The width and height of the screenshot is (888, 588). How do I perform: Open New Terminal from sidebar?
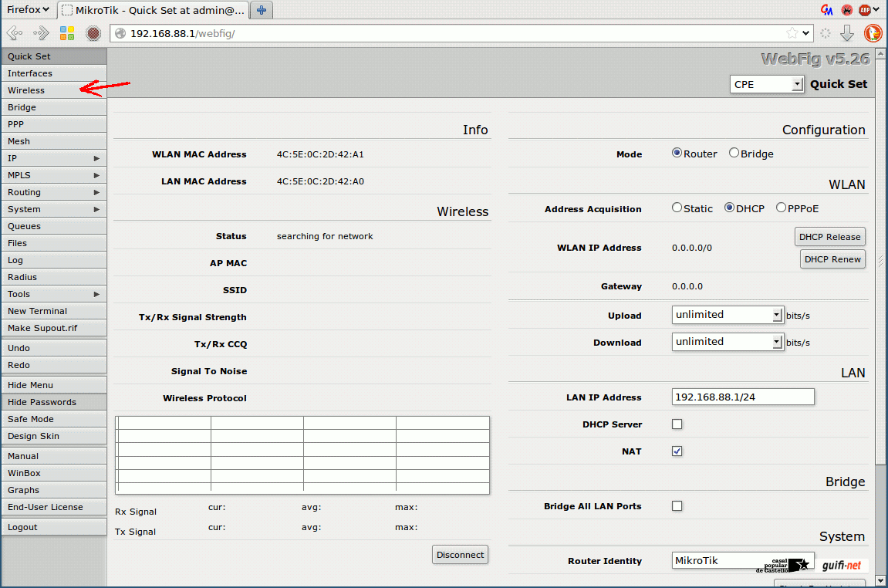(53, 311)
